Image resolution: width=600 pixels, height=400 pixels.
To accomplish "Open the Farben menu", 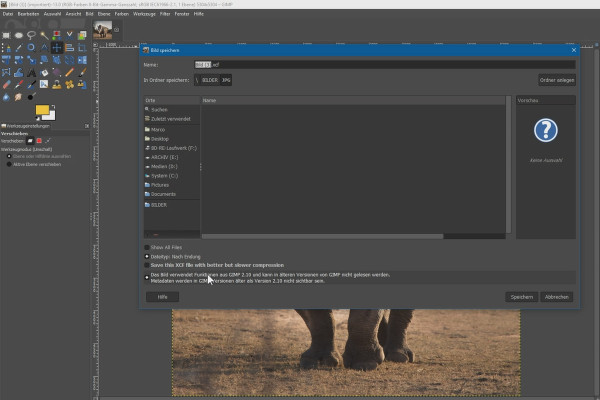I will [x=122, y=14].
